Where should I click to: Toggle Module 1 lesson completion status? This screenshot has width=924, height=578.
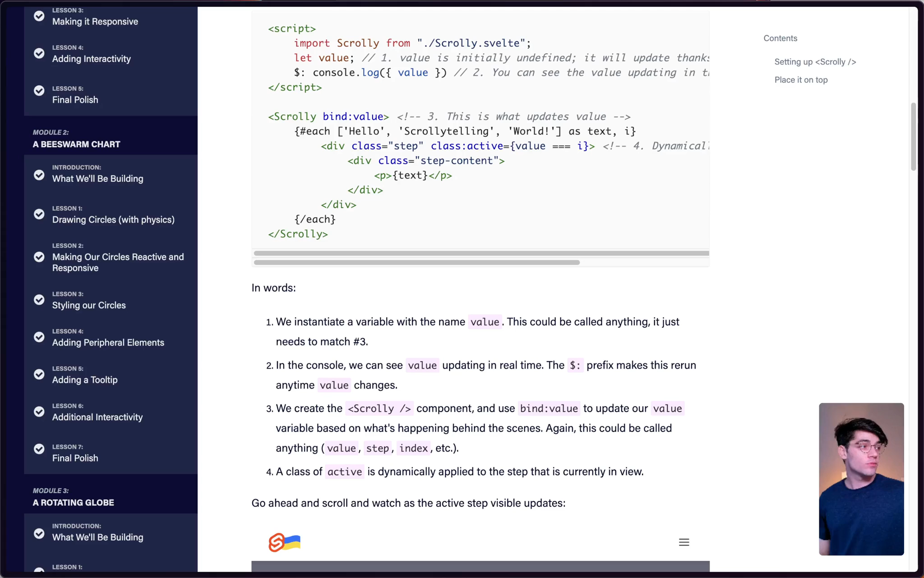point(39,15)
